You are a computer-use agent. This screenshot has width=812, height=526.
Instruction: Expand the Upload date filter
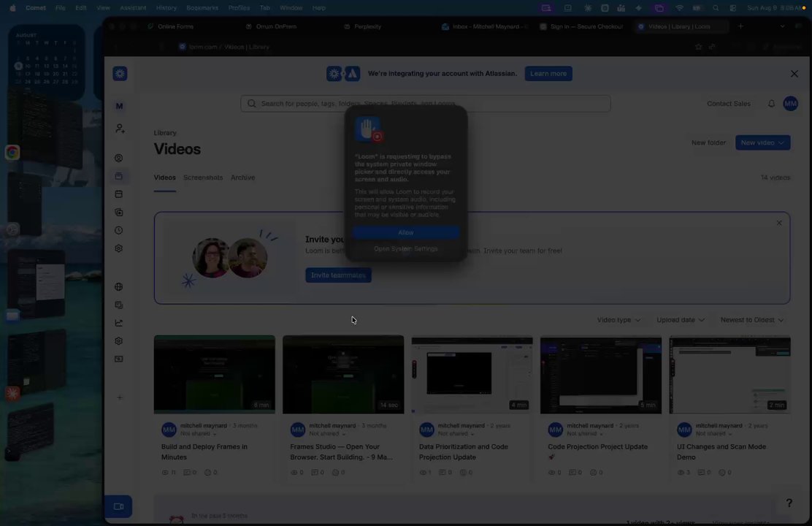click(x=681, y=320)
